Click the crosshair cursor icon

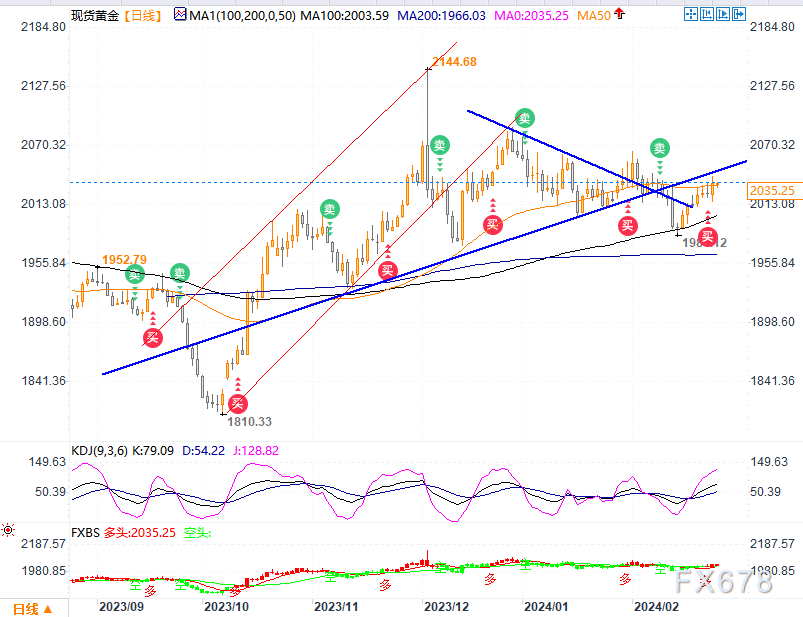(x=691, y=14)
